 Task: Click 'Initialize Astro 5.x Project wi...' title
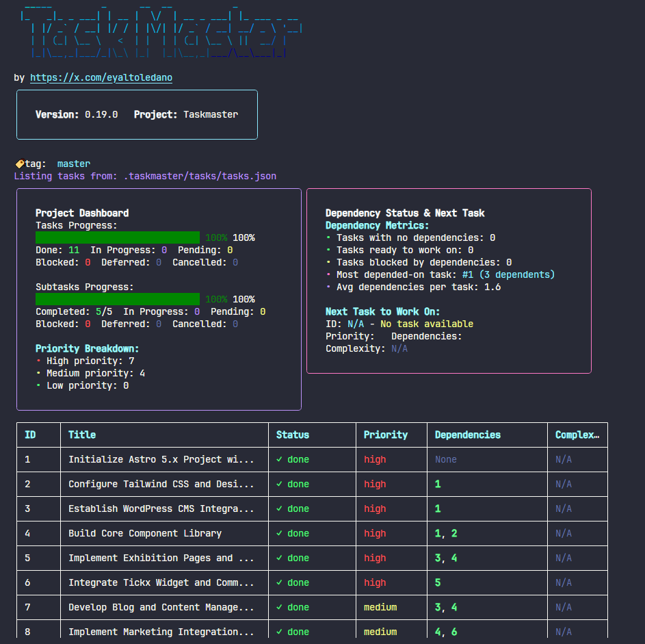click(161, 460)
